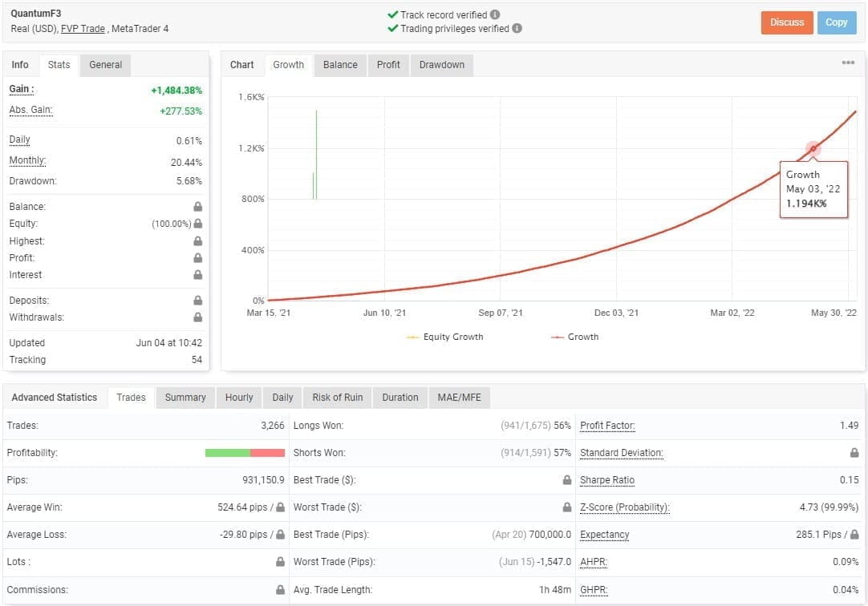Screen dimensions: 868x606
Task: Click the May 03 growth data point
Action: (813, 148)
